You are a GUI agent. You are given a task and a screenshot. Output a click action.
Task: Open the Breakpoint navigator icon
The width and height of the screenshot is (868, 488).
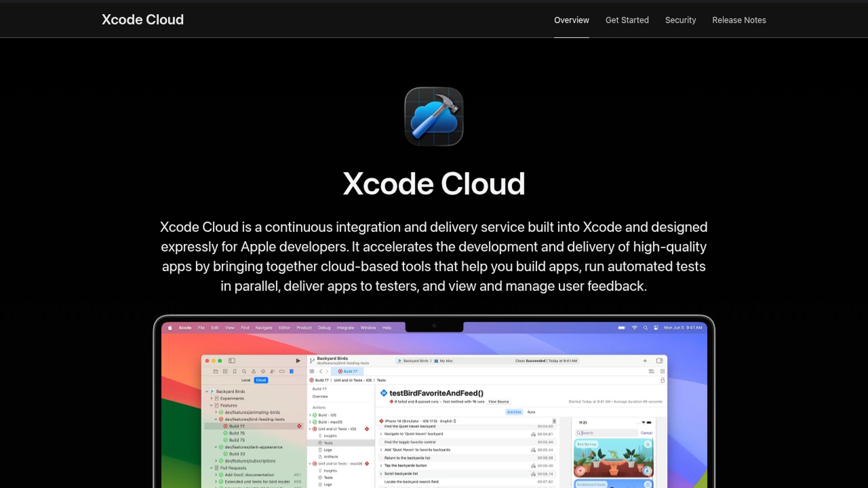[282, 371]
